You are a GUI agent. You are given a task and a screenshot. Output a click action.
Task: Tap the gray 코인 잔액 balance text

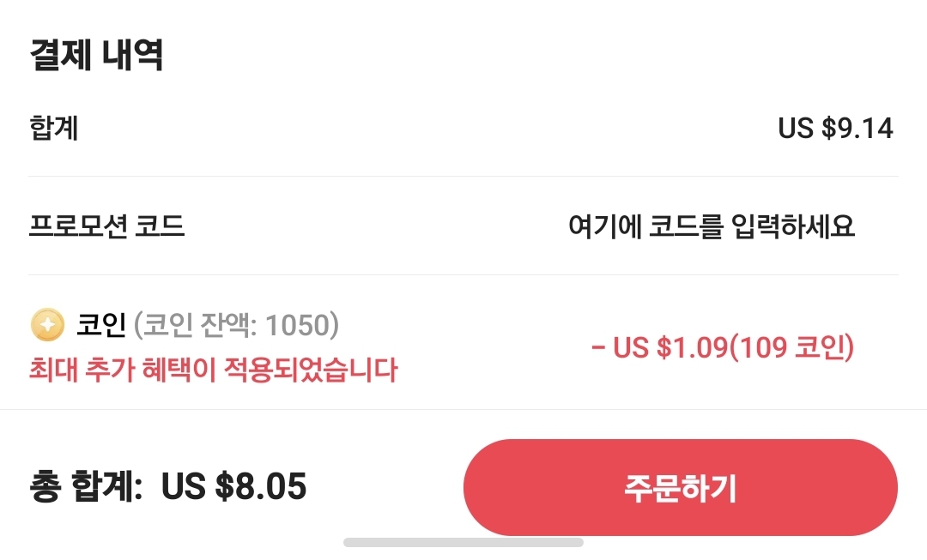point(236,326)
